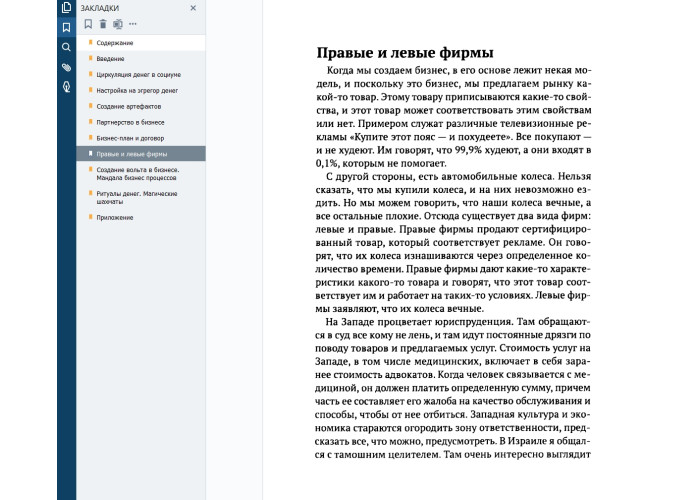700x500 pixels.
Task: Close the Закладки panel
Action: [193, 7]
